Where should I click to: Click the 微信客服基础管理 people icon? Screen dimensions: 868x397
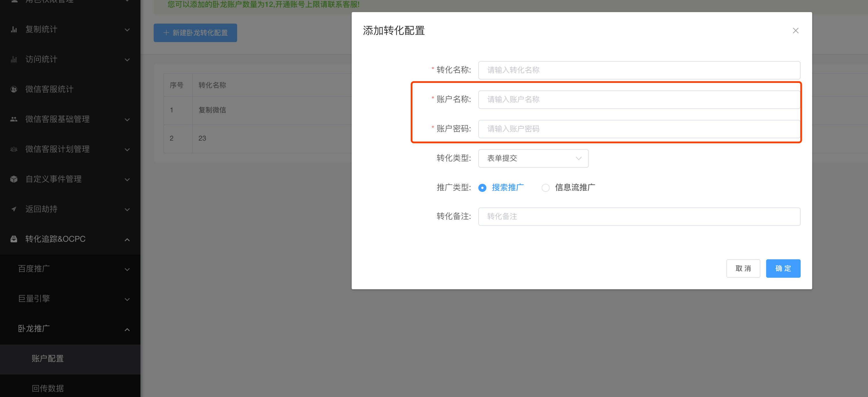(14, 119)
